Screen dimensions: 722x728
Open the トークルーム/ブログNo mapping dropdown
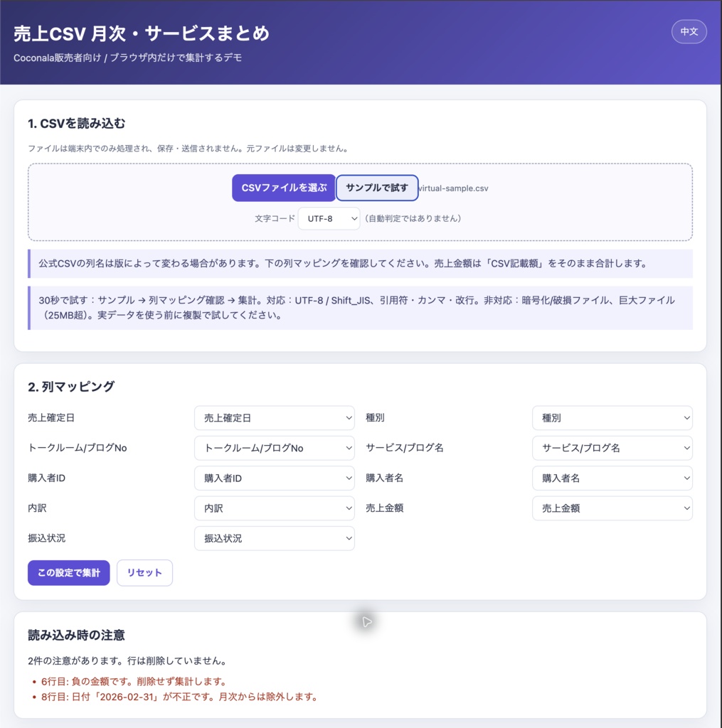point(275,448)
